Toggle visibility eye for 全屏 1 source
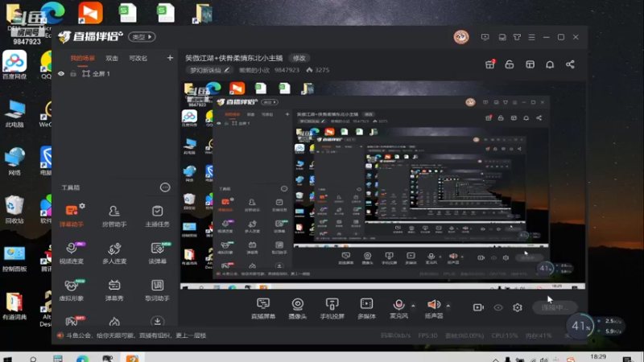644x362 pixels. 61,74
